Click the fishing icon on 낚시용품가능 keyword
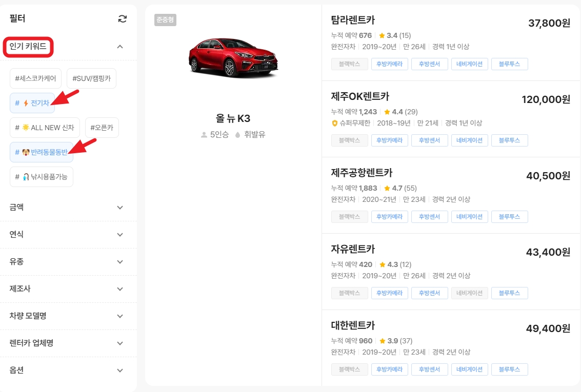Image resolution: width=581 pixels, height=392 pixels. coord(27,176)
